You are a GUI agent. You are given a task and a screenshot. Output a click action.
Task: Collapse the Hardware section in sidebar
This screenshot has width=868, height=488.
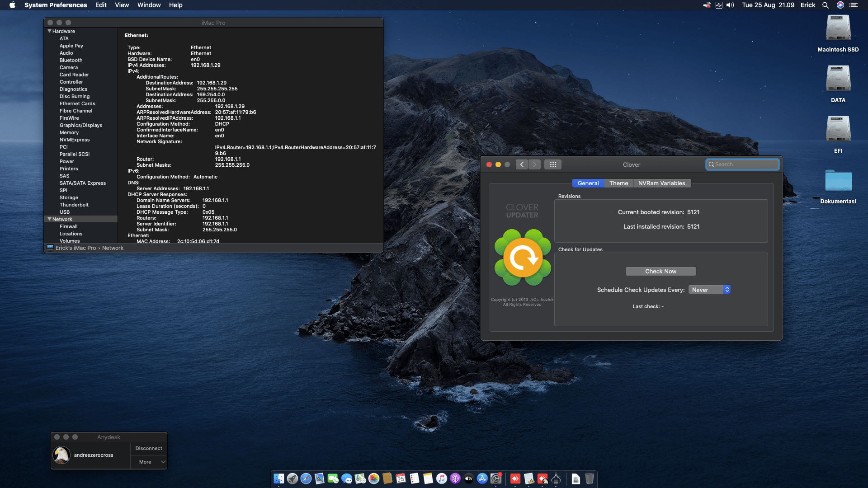pos(49,31)
